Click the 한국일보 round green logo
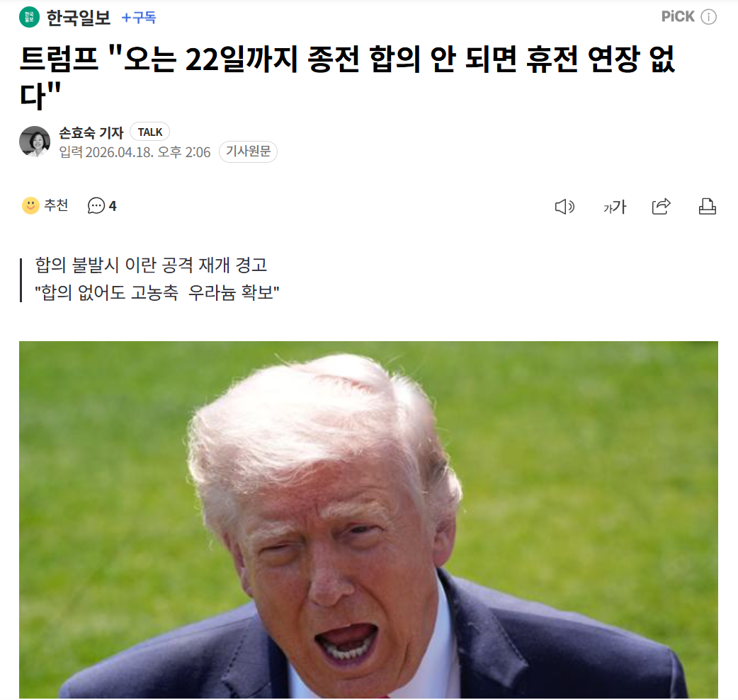The width and height of the screenshot is (738, 700). tap(29, 18)
